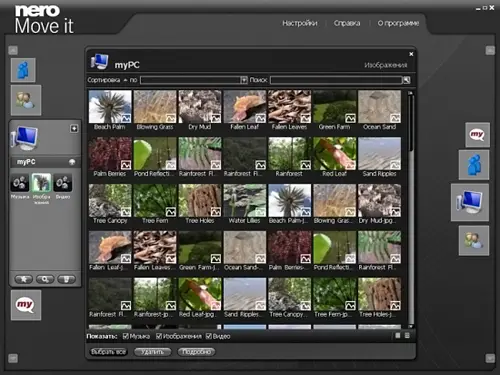Select the Red Leaf thumbnail in second row
500x375 pixels.
[x=335, y=154]
